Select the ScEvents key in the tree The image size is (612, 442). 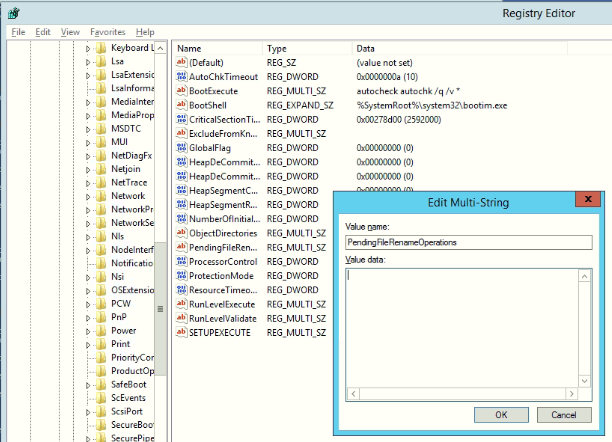click(x=128, y=398)
